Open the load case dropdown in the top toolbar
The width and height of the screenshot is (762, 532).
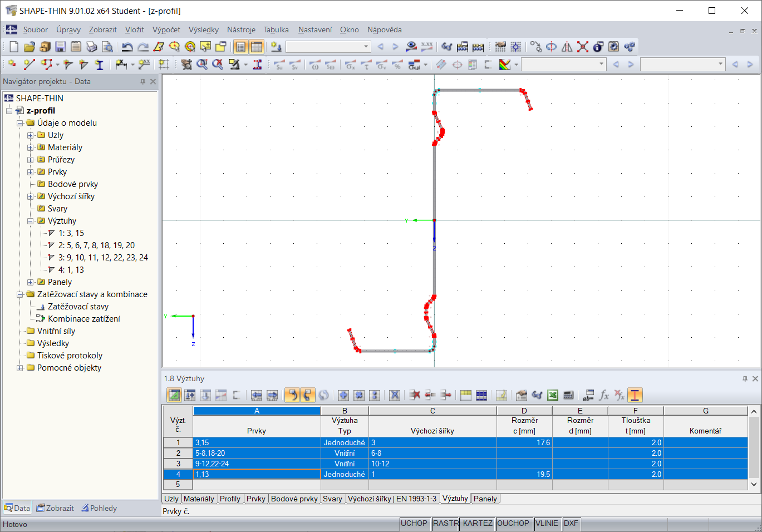[x=366, y=47]
